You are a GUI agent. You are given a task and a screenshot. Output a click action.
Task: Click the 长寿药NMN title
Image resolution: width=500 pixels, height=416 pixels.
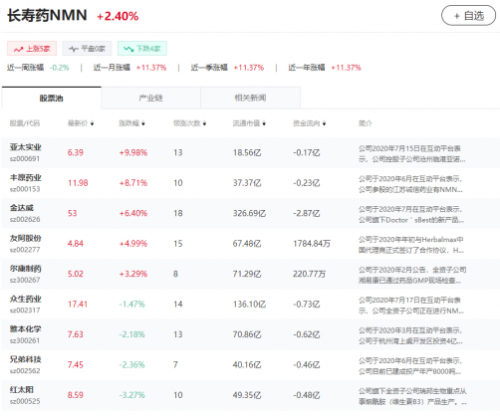47,16
